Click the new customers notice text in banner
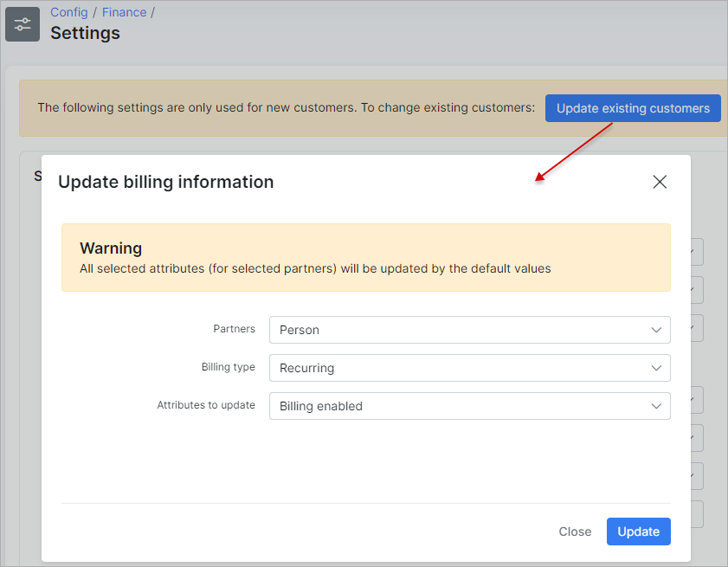Viewport: 728px width, 567px height. click(x=286, y=108)
